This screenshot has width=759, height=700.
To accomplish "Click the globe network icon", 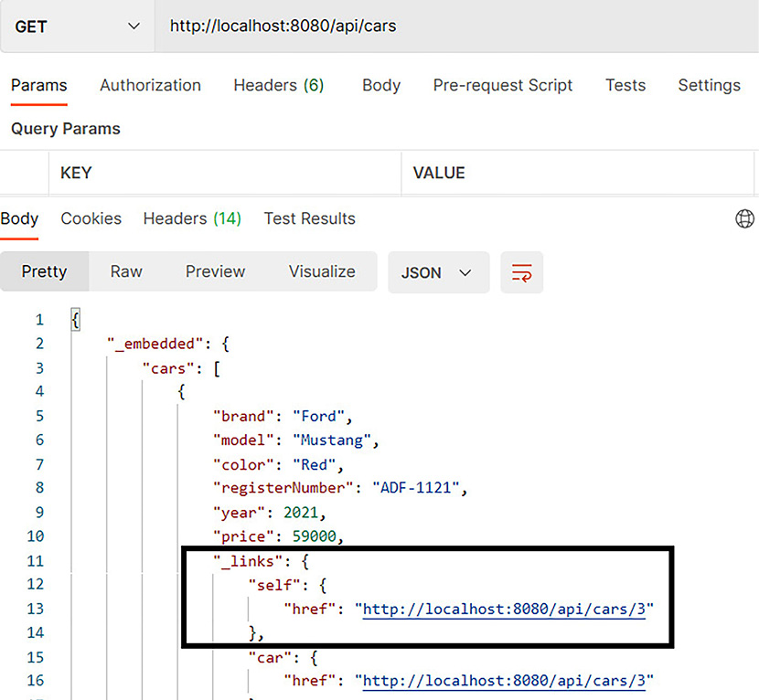I will pos(744,218).
